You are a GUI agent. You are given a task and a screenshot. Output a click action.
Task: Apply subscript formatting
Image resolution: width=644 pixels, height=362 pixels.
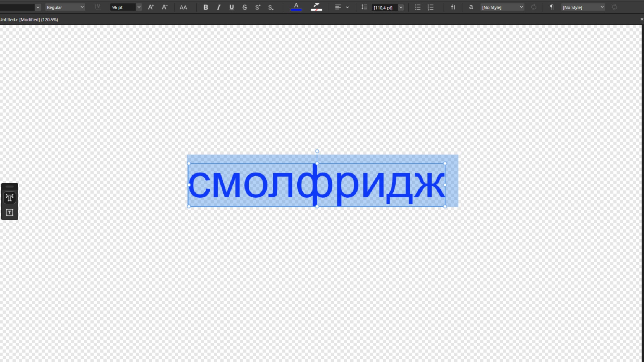tap(271, 7)
